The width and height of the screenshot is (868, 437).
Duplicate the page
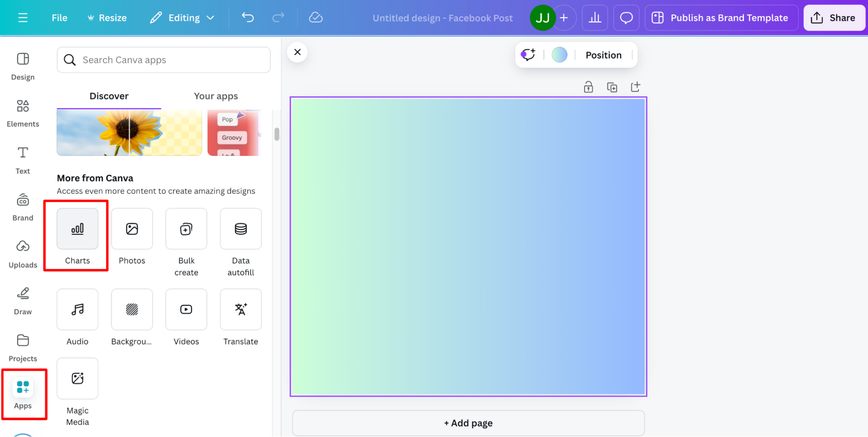(612, 87)
